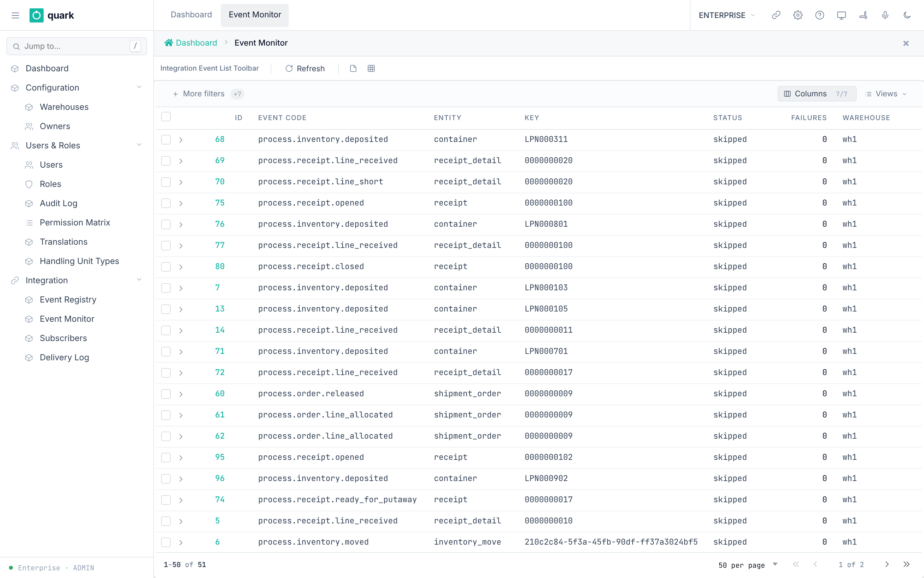Click the quark logo
This screenshot has height=578, width=924.
[52, 15]
